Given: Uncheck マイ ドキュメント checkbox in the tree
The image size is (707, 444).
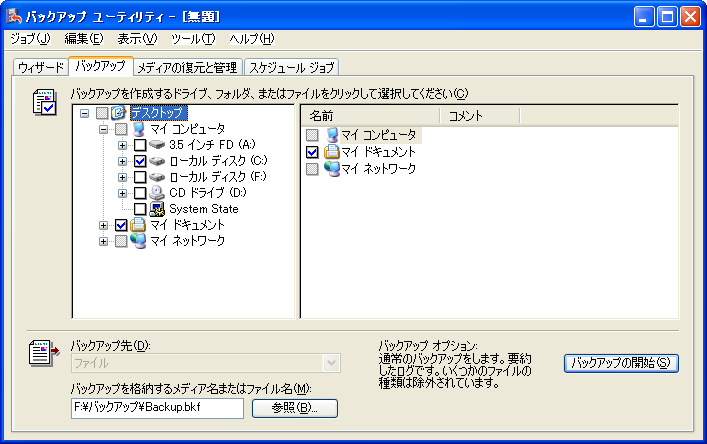Looking at the screenshot, I should tap(121, 225).
